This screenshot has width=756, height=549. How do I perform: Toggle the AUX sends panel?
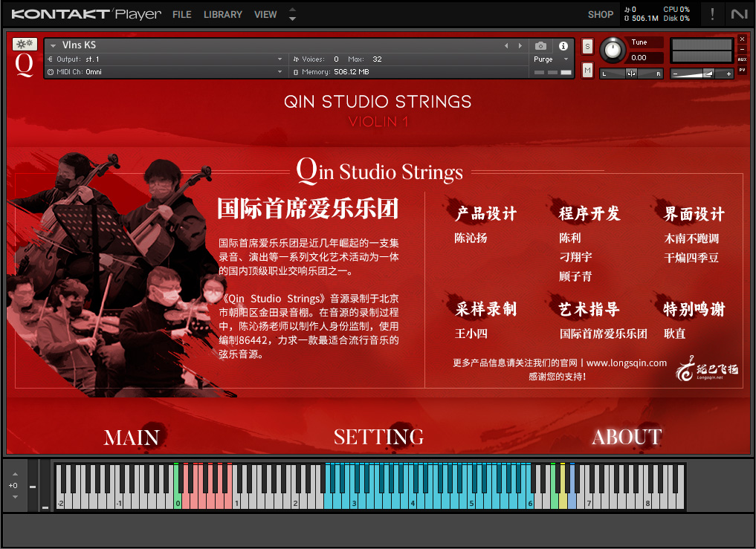742,59
